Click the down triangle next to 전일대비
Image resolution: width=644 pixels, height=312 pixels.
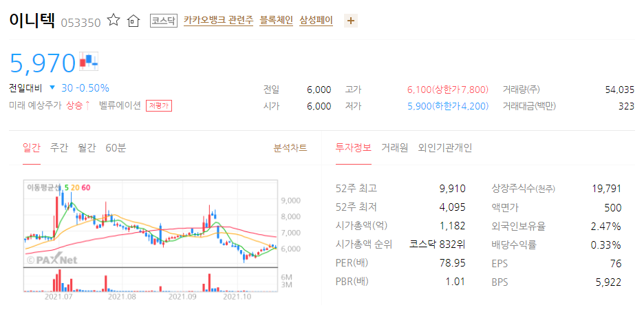pyautogui.click(x=52, y=87)
